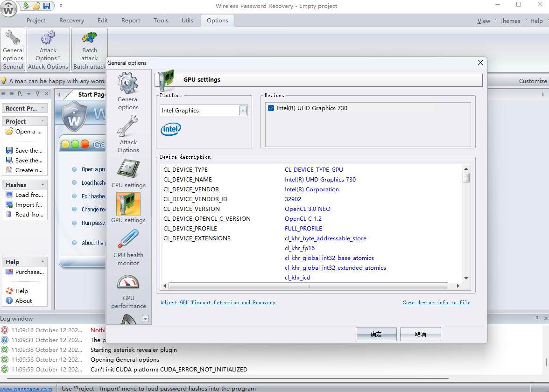The width and height of the screenshot is (549, 392).
Task: Open the Utils ribbon tab
Action: (187, 21)
